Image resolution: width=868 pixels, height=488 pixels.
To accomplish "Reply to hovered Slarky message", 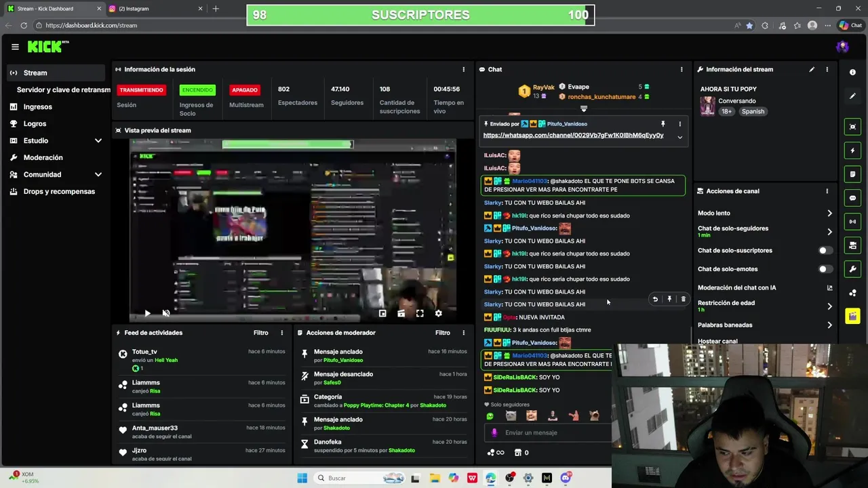I will coord(655,299).
